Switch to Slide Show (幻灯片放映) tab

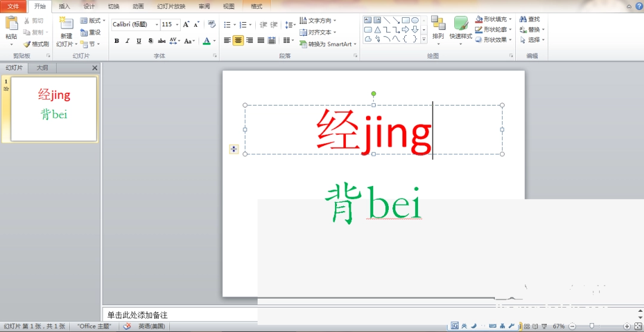pyautogui.click(x=171, y=6)
